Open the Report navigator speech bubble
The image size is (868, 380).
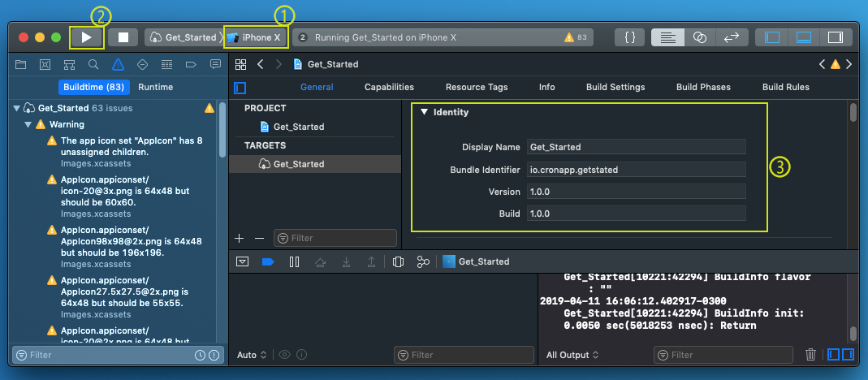tap(215, 65)
